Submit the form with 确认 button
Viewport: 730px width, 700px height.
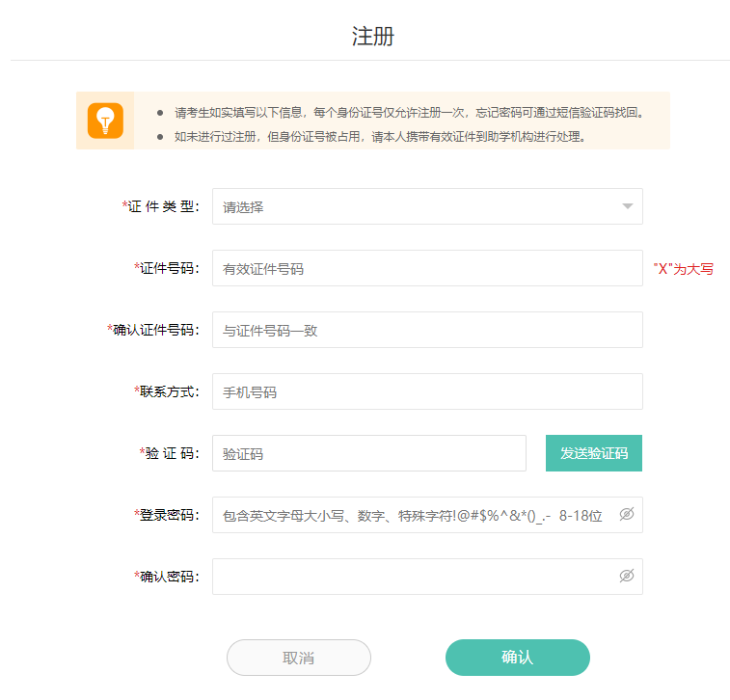[517, 658]
